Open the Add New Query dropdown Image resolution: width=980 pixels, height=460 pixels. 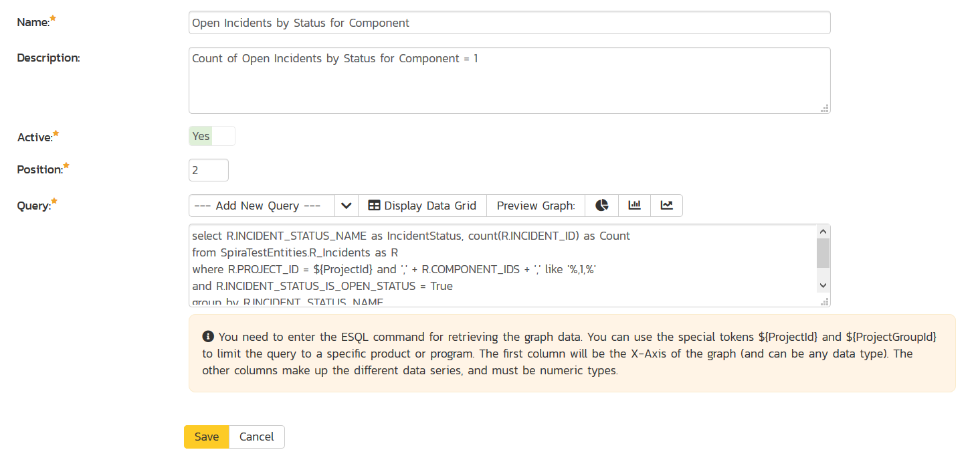[262, 206]
